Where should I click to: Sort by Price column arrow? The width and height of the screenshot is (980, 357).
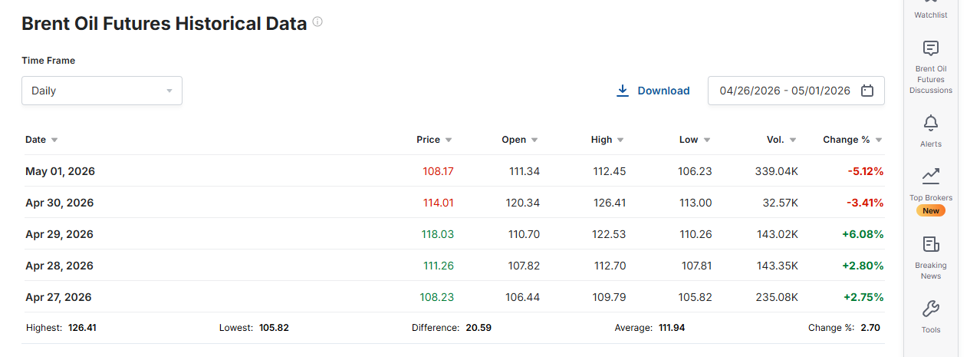449,140
